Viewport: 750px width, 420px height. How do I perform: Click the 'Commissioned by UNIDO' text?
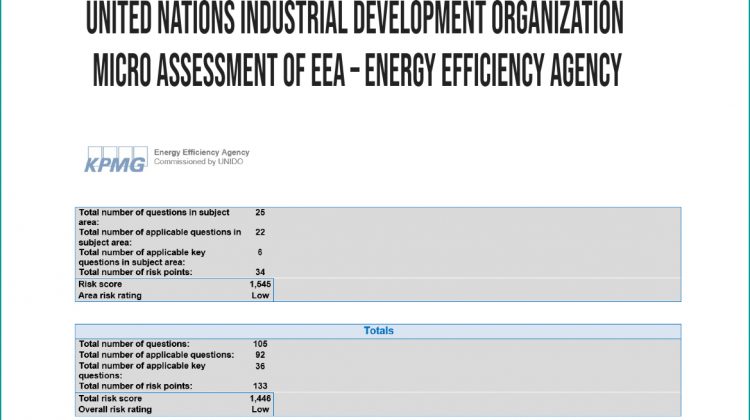point(199,162)
